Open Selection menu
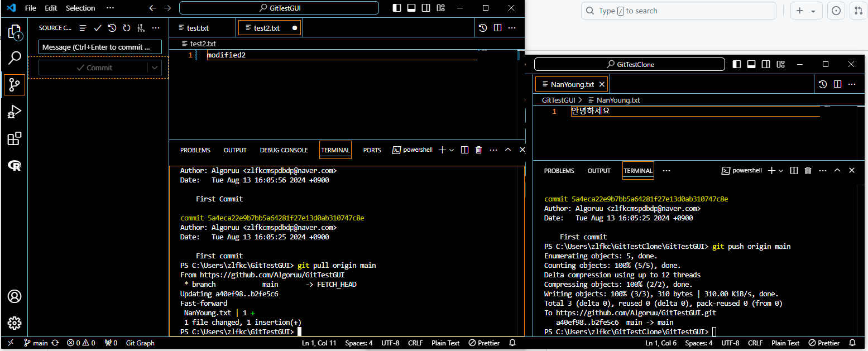This screenshot has width=868, height=351. coord(80,8)
